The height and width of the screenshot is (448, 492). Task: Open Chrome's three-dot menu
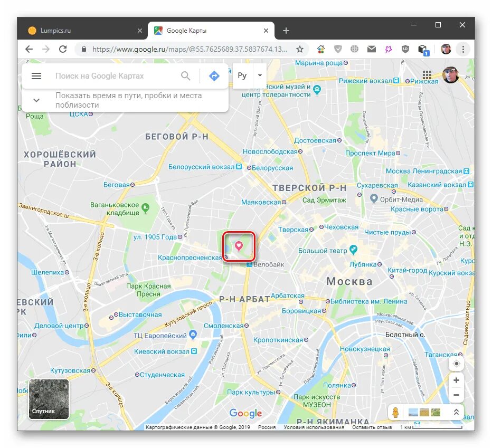click(x=463, y=49)
